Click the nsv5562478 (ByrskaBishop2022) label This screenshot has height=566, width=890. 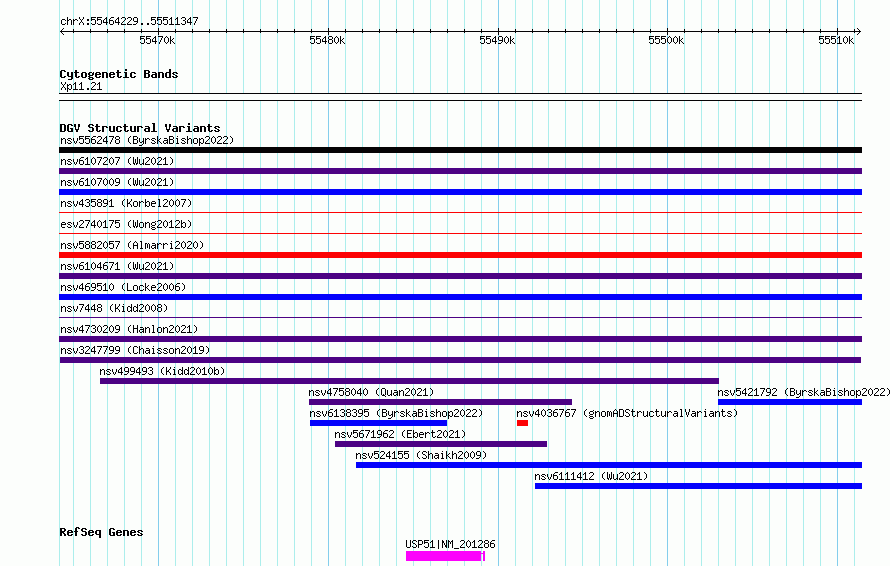(x=147, y=140)
